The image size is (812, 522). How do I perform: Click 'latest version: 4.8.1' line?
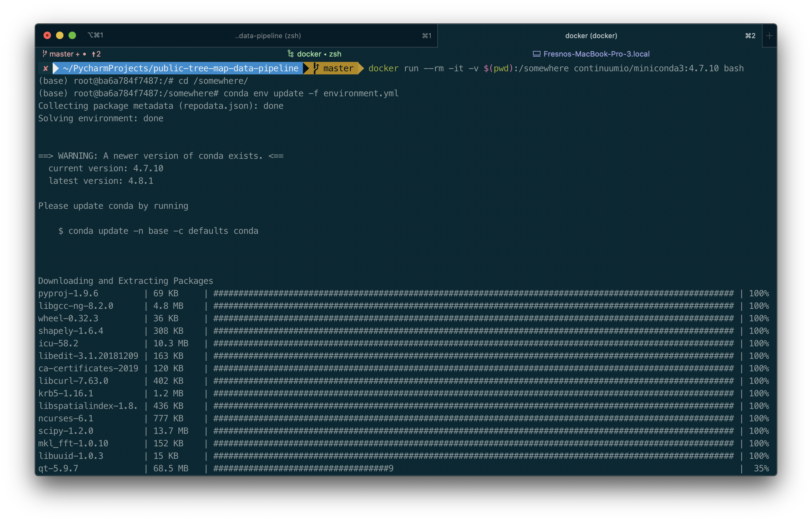point(101,181)
